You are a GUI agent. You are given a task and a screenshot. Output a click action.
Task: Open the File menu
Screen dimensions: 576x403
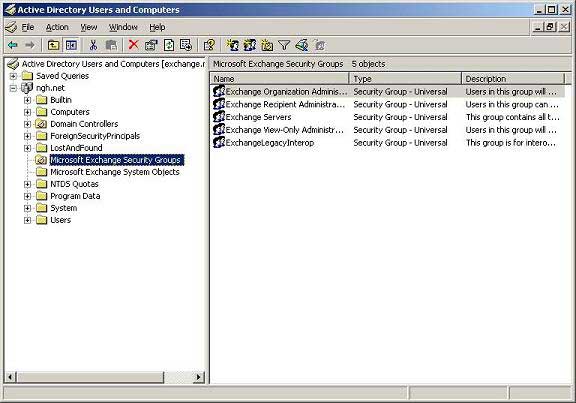point(28,27)
